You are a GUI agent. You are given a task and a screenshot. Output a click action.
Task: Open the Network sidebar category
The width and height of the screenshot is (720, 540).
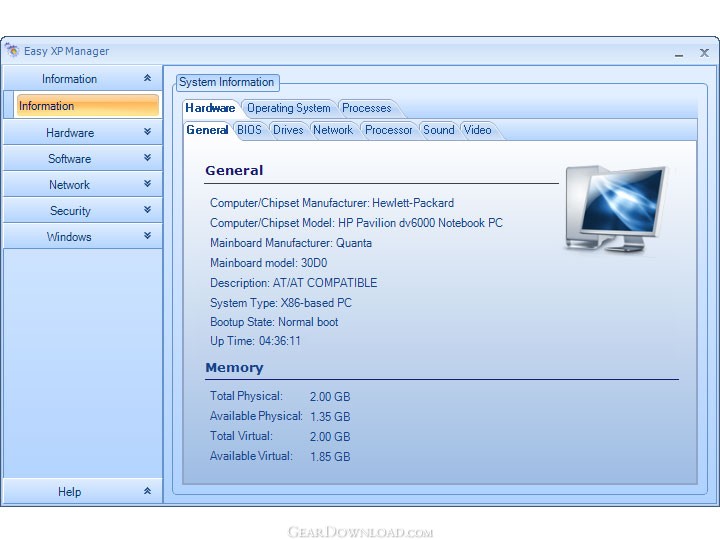click(x=83, y=185)
